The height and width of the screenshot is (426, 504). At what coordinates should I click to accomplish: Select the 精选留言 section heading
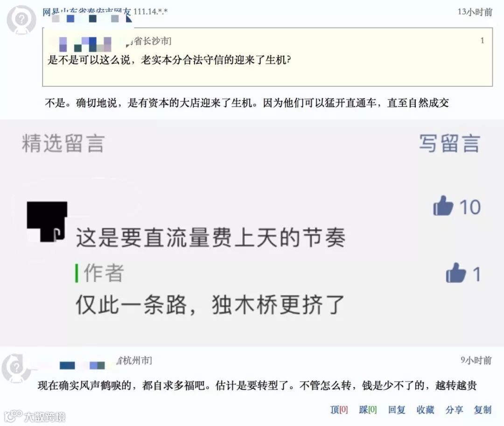coord(63,143)
